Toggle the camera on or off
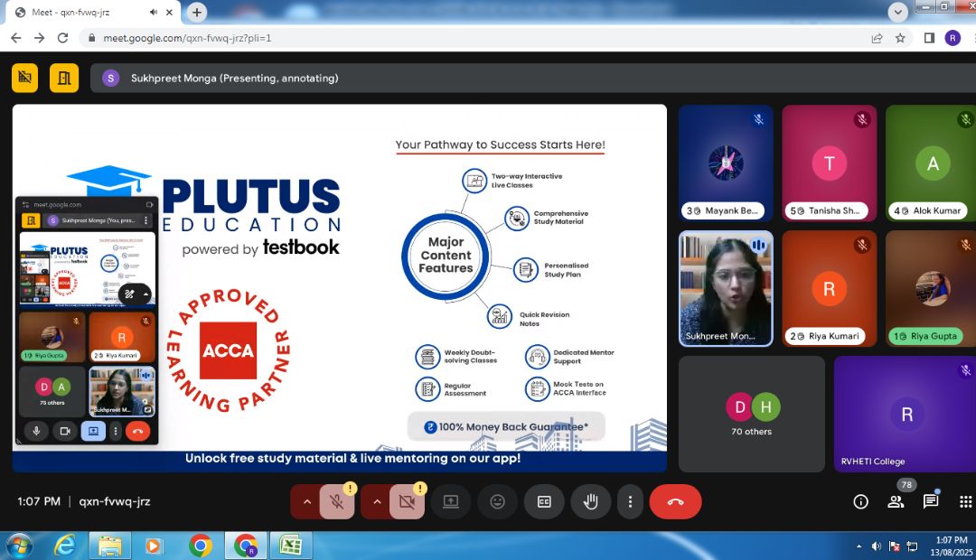Screen dimensions: 976x560 [x=407, y=502]
